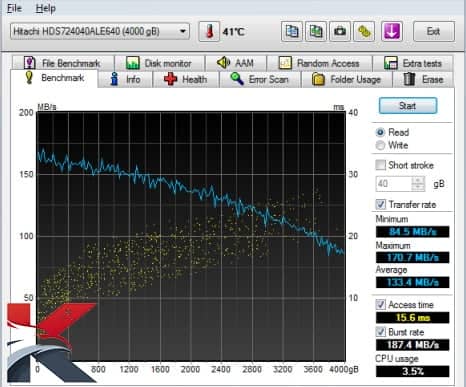Viewport: 466px width, 387px height.
Task: Open the File menu
Action: (x=14, y=8)
